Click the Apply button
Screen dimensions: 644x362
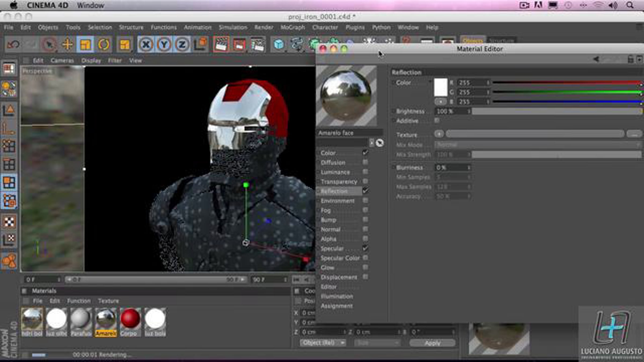point(432,343)
